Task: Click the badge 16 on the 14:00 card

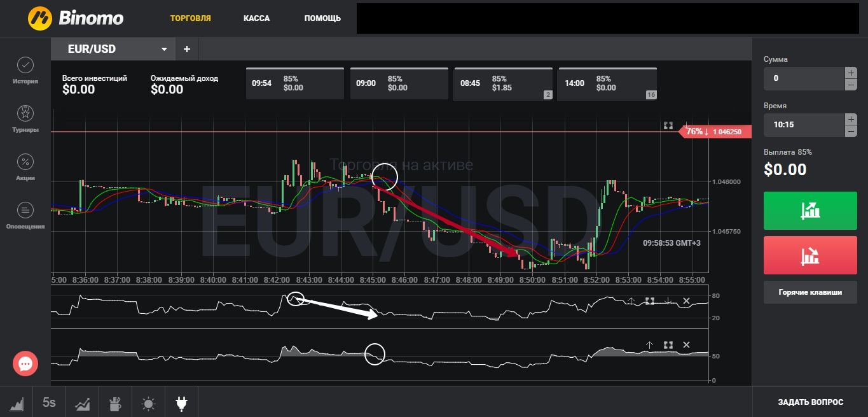Action: click(651, 95)
